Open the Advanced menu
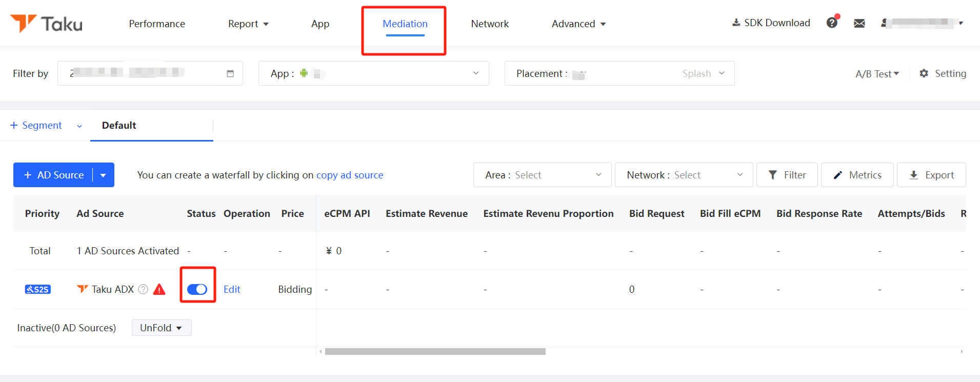Screen dimensions: 980x382 click(x=578, y=24)
